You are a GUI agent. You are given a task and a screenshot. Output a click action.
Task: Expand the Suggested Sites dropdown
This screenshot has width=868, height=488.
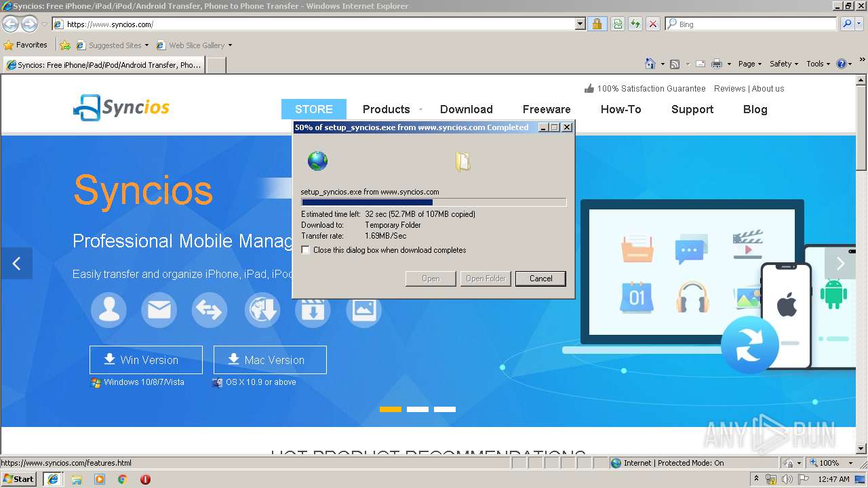(x=146, y=45)
